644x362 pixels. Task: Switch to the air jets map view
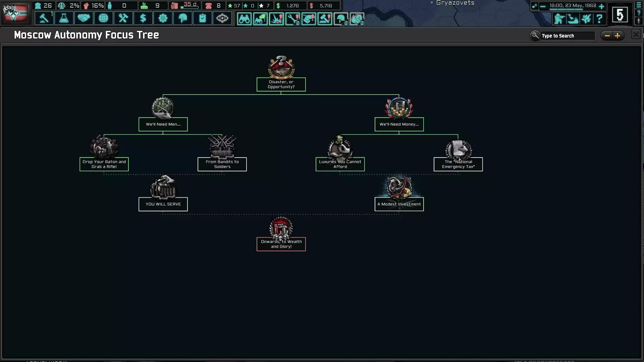tap(586, 19)
